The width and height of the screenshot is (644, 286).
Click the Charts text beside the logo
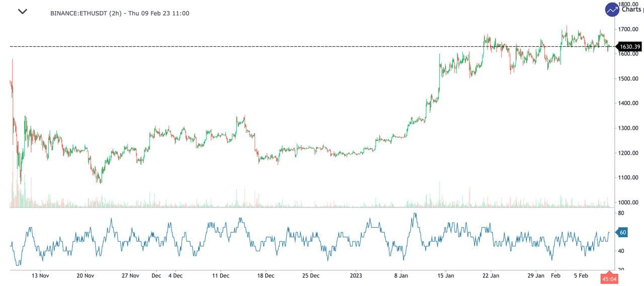[631, 9]
